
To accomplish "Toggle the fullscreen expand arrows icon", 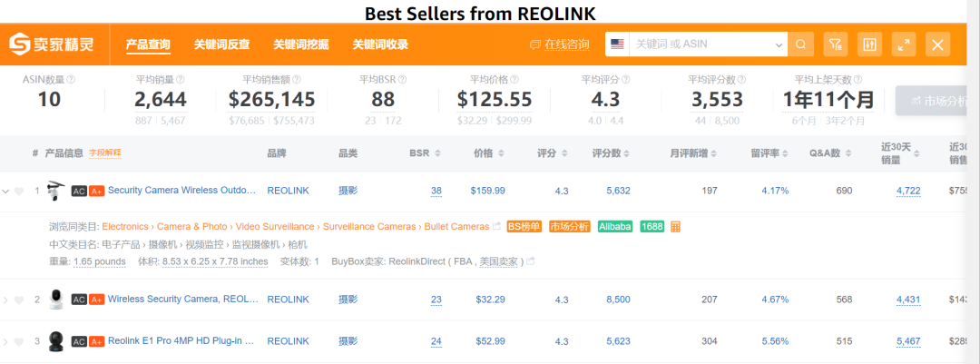I will [x=903, y=44].
